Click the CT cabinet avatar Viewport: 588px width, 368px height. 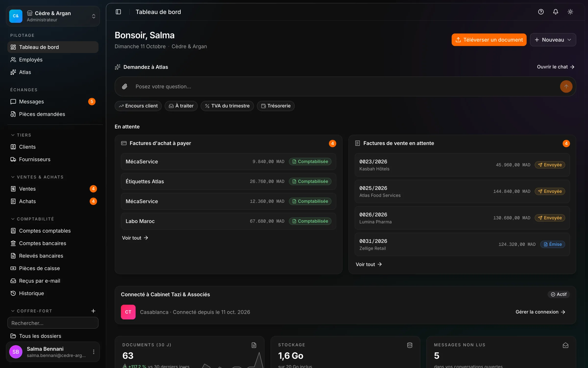point(128,312)
